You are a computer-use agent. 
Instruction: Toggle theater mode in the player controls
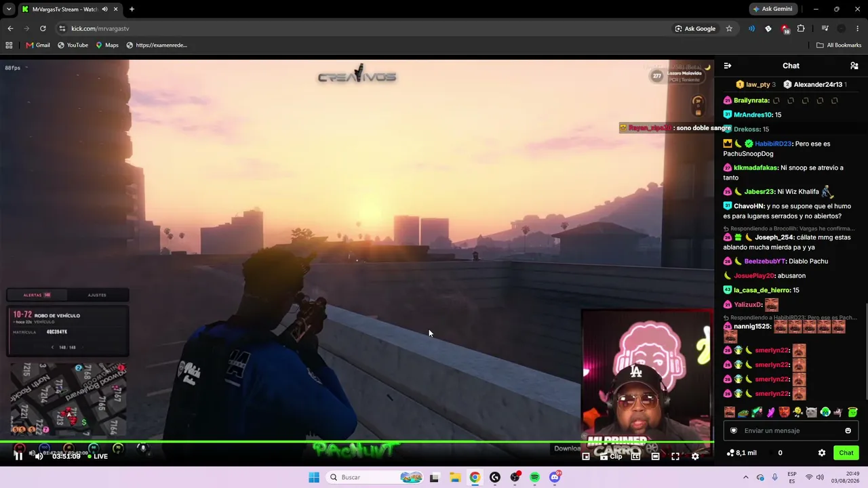tap(655, 456)
